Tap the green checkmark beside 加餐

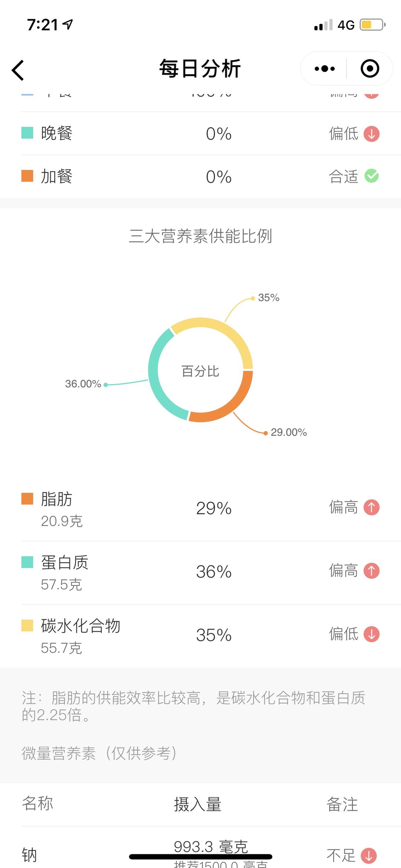pyautogui.click(x=371, y=176)
